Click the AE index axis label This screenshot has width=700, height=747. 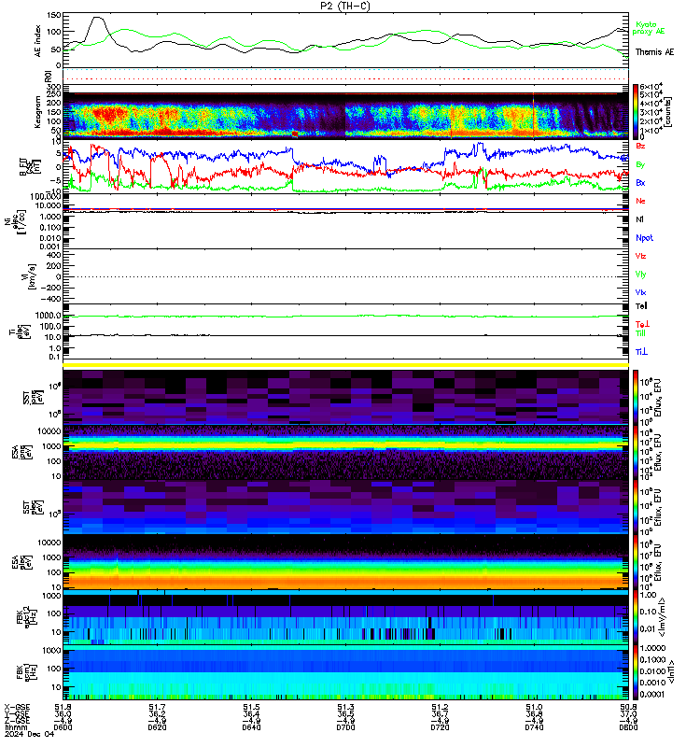tap(37, 41)
